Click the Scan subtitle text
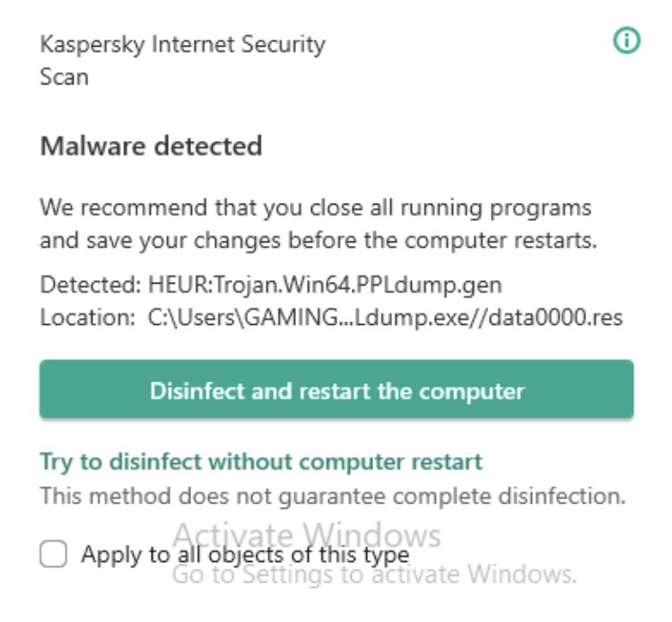The height and width of the screenshot is (622, 672). pos(64,76)
